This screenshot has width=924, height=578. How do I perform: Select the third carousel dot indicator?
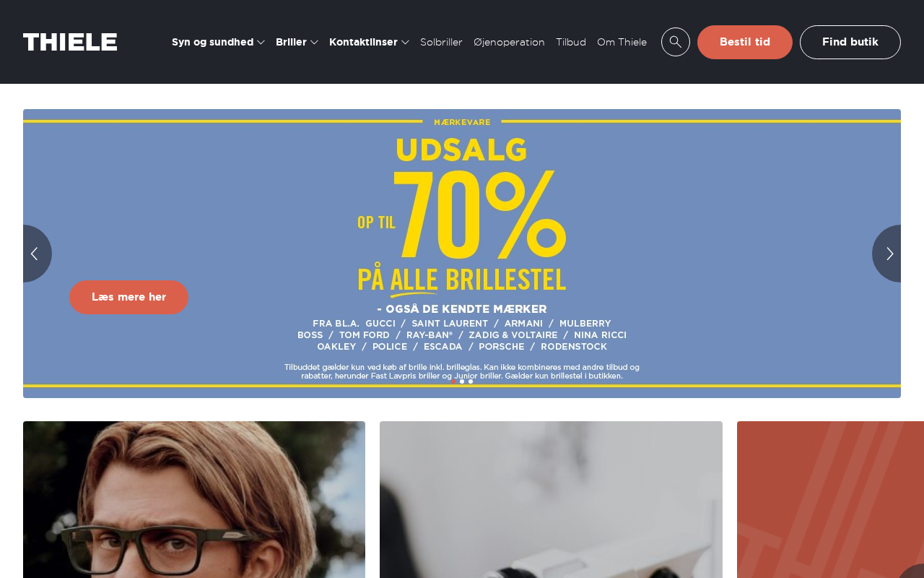pyautogui.click(x=471, y=381)
